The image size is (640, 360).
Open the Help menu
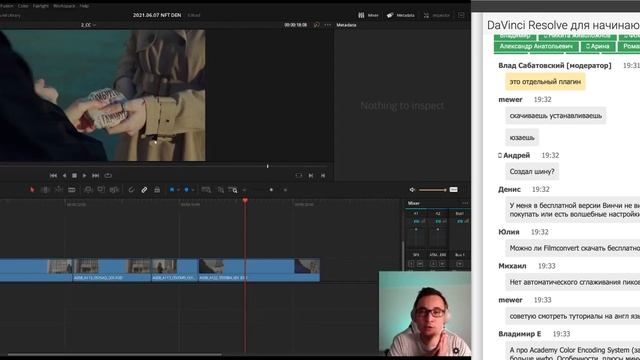84,6
